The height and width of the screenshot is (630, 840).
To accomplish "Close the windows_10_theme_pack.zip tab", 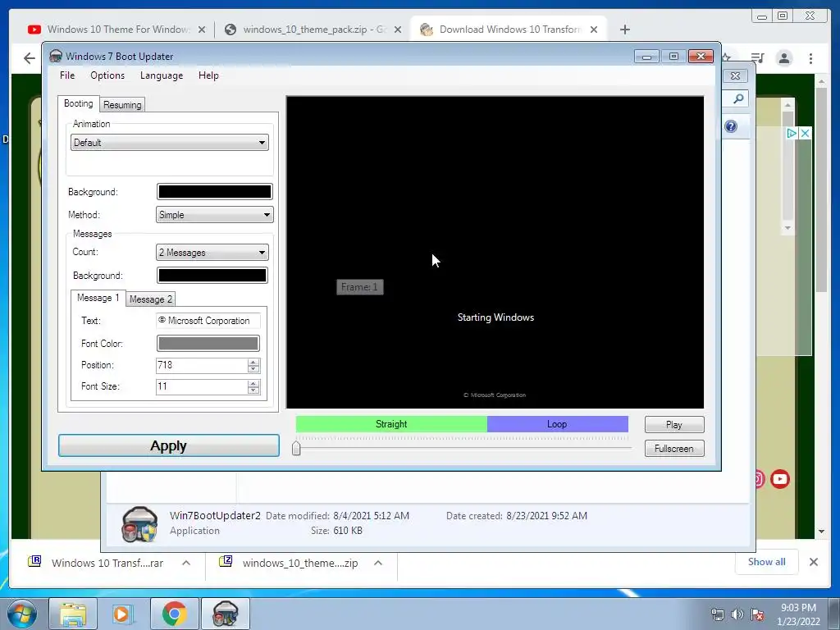I will point(398,30).
